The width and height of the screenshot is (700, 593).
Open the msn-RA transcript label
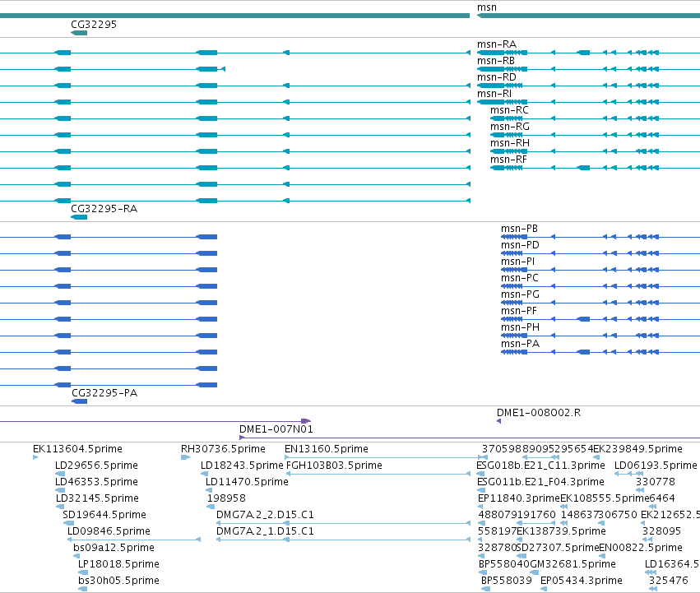tap(497, 44)
